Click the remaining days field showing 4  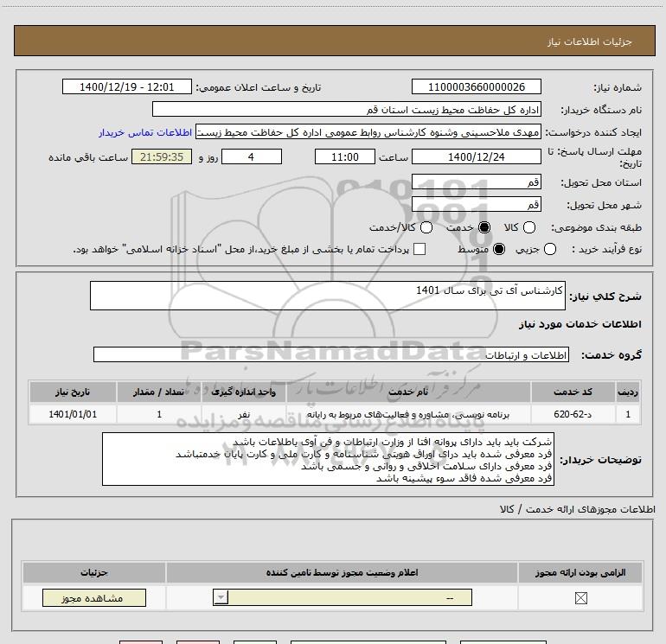pos(252,156)
